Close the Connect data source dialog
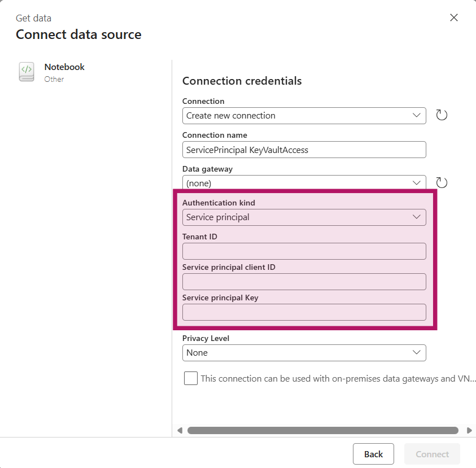476x468 pixels. 453,18
